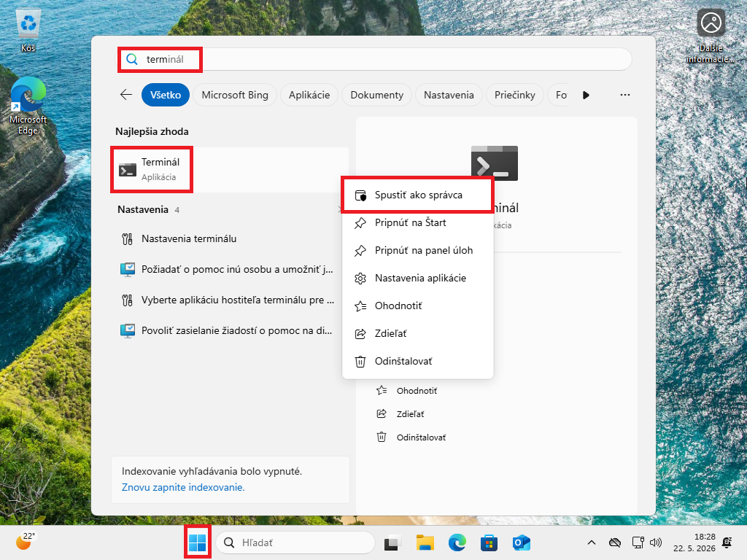
Task: Click the taskbar Hľadať search box
Action: click(295, 542)
